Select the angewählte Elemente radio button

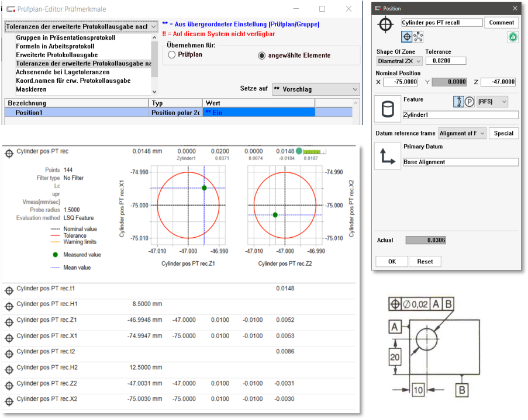262,55
